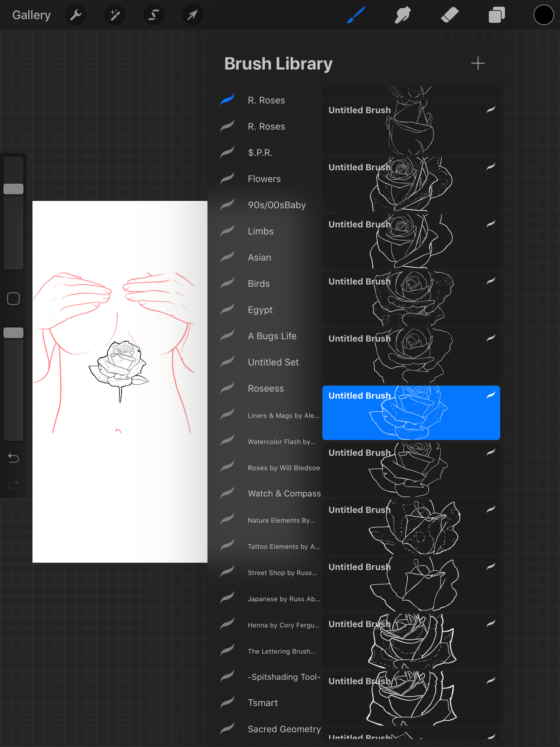
Task: Open the Flowers brush set
Action: tap(264, 179)
